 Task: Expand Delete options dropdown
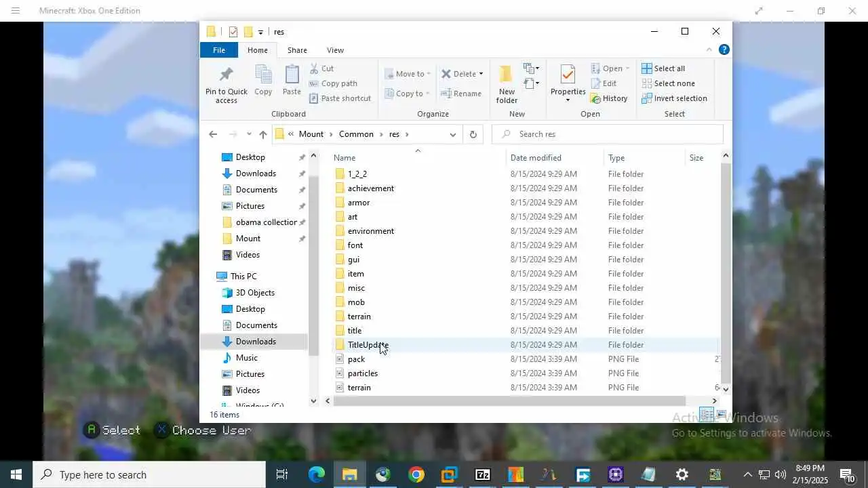click(x=481, y=74)
